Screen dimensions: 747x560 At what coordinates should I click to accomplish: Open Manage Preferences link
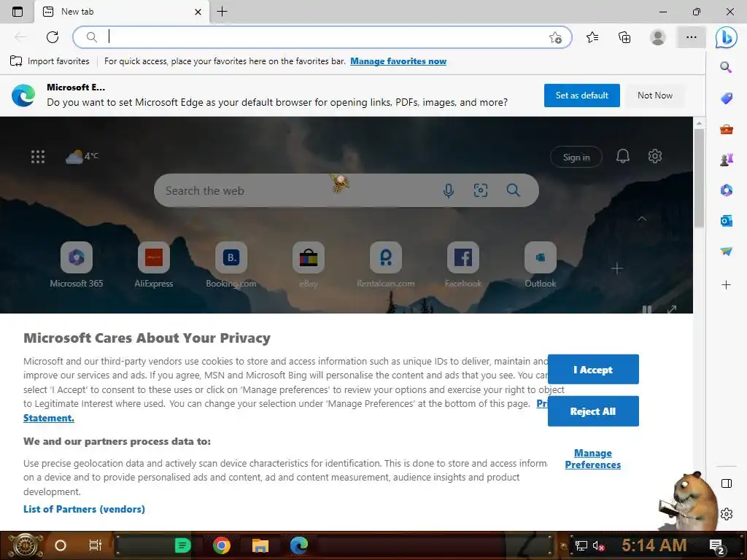coord(592,459)
